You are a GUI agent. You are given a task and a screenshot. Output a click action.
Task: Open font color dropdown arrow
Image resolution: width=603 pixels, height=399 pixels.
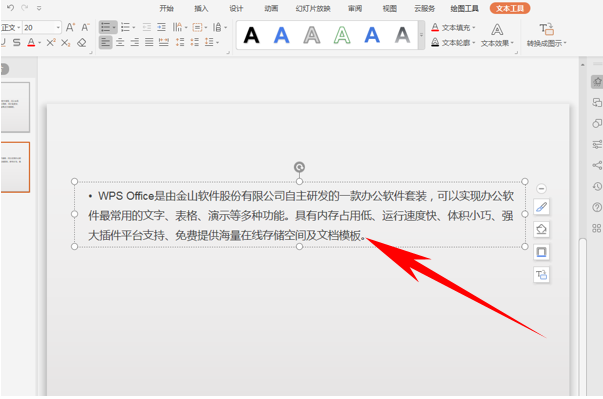coord(40,43)
